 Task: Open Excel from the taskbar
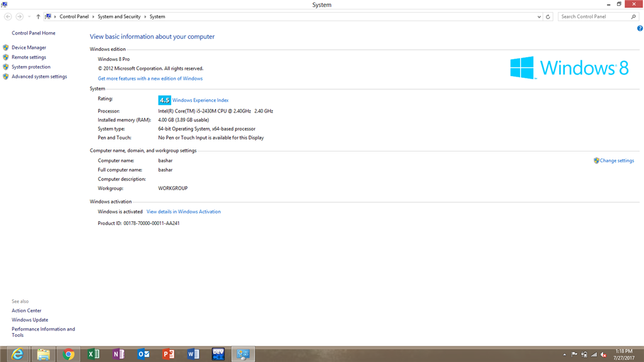point(94,354)
